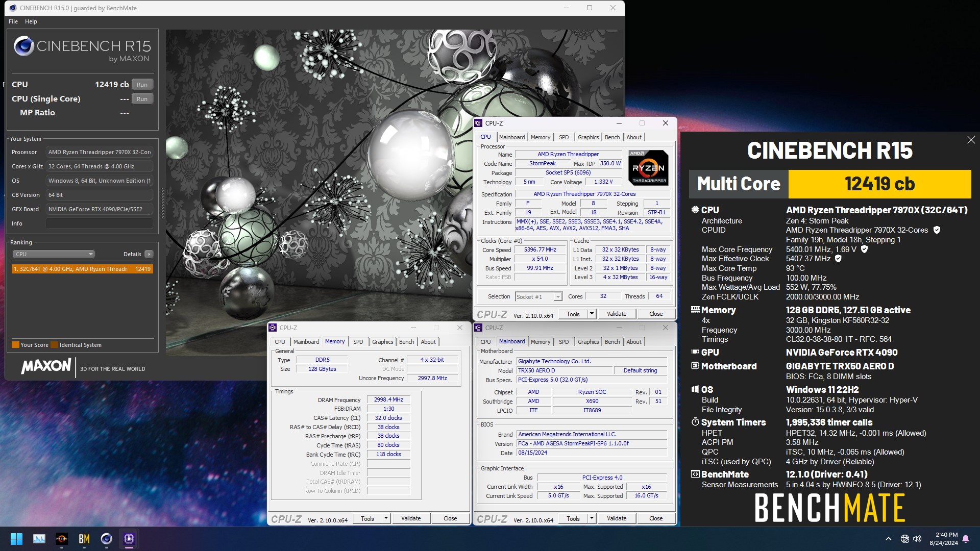Click the Cinebench R15 logo icon

click(24, 46)
